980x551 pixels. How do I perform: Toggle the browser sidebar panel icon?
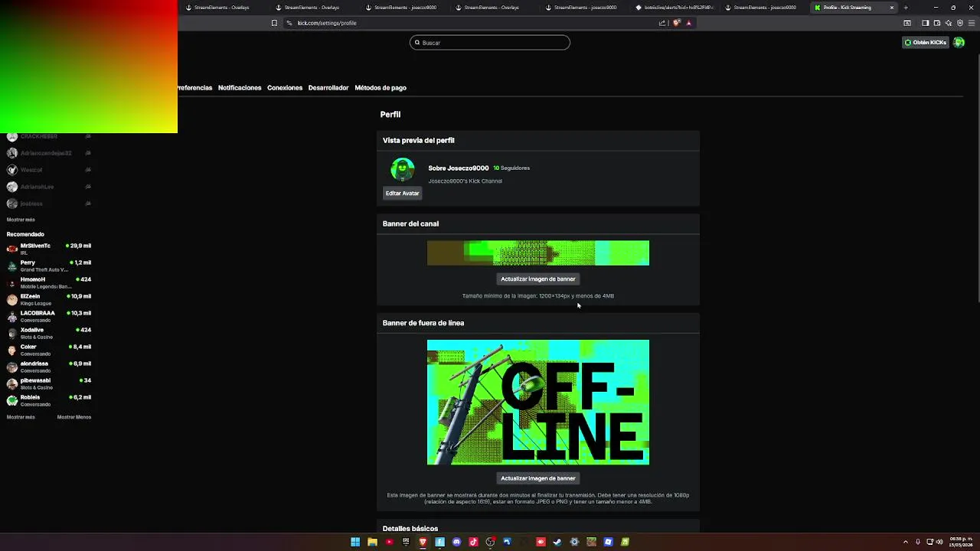coord(925,23)
